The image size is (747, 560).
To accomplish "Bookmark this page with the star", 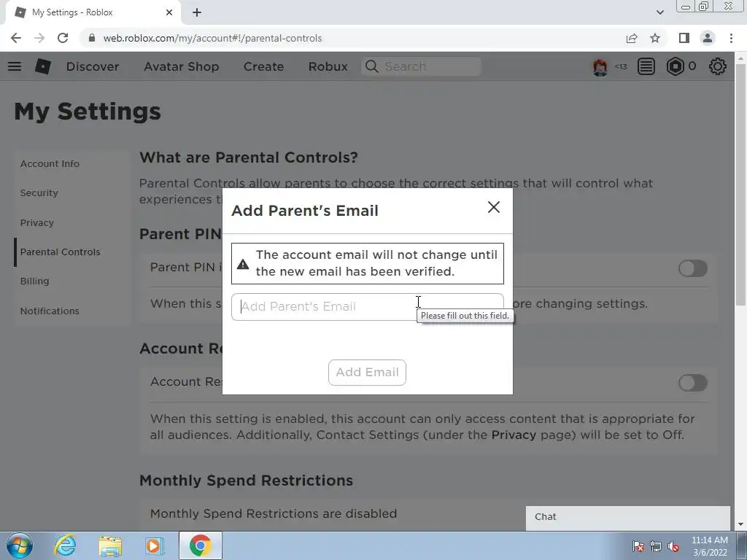I will [x=655, y=38].
